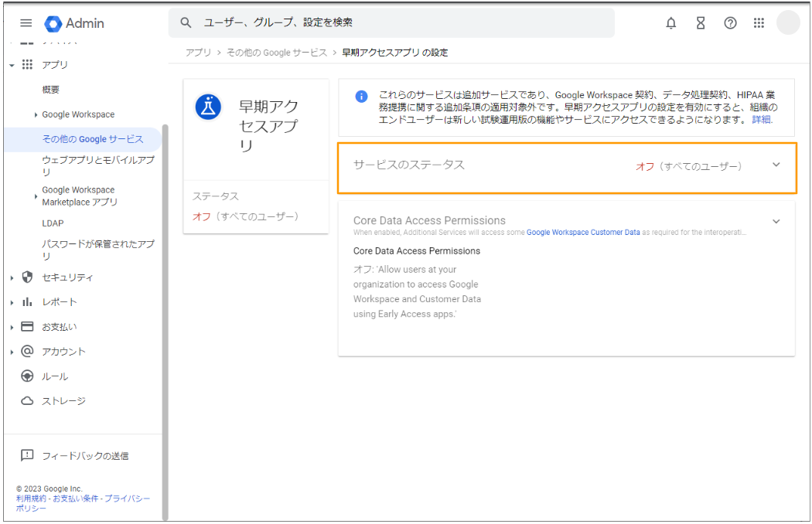
Task: Select その他の Google サービス sidebar item
Action: (83, 139)
